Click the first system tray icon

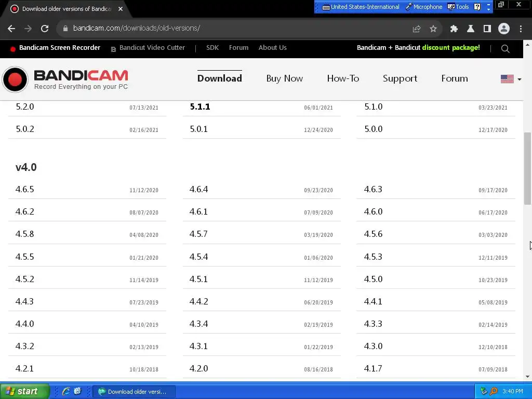(x=484, y=392)
